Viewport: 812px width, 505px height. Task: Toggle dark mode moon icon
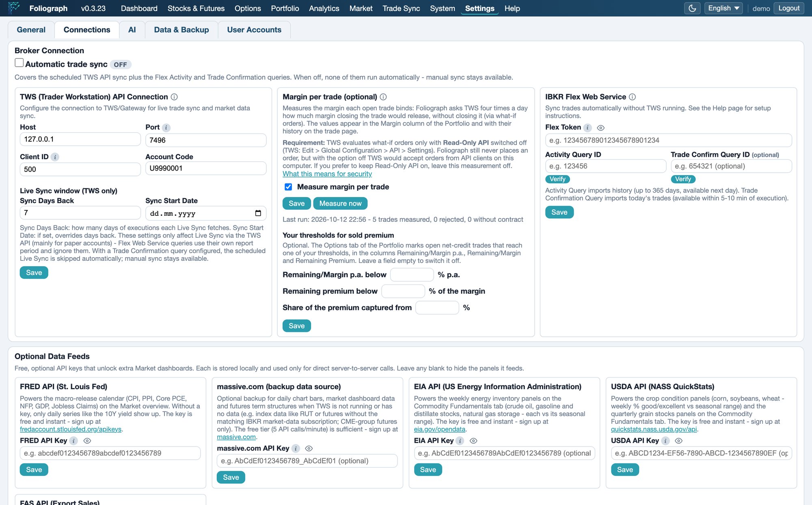[692, 8]
